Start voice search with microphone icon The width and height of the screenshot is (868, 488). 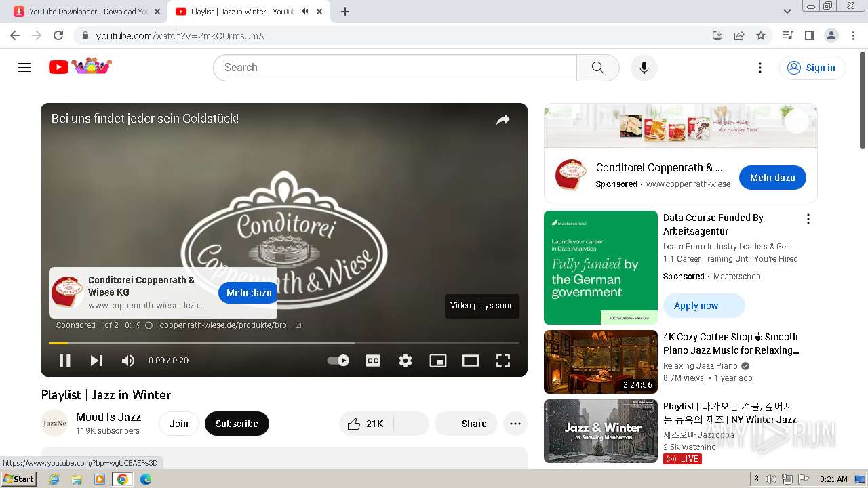tap(644, 68)
